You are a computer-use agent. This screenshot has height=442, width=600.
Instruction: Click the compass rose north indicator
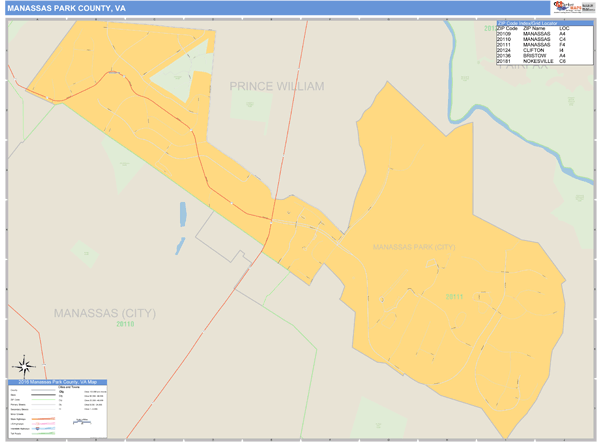pyautogui.click(x=24, y=367)
